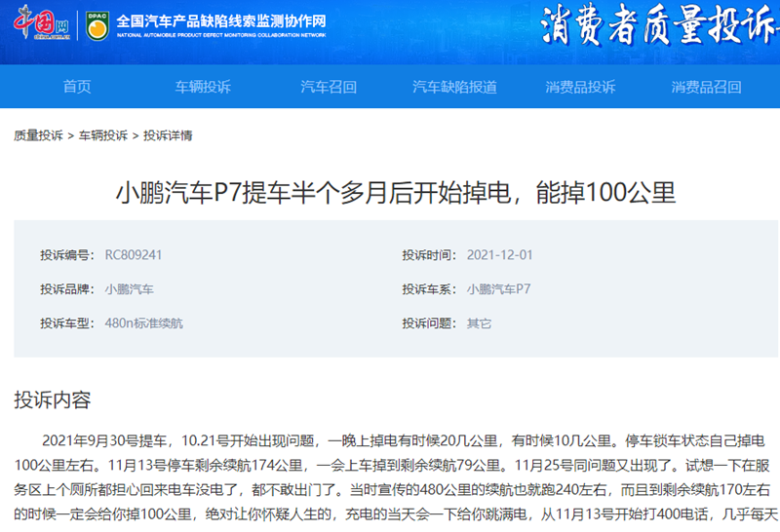Open the 全国汽车产品缺陷线索监测协作网 site title
Image resolution: width=780 pixels, height=532 pixels.
(220, 20)
